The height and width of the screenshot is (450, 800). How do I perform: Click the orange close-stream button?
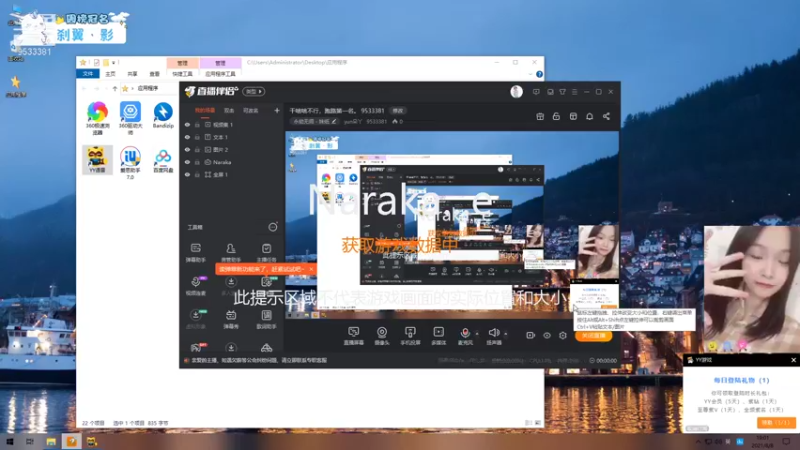[x=593, y=336]
